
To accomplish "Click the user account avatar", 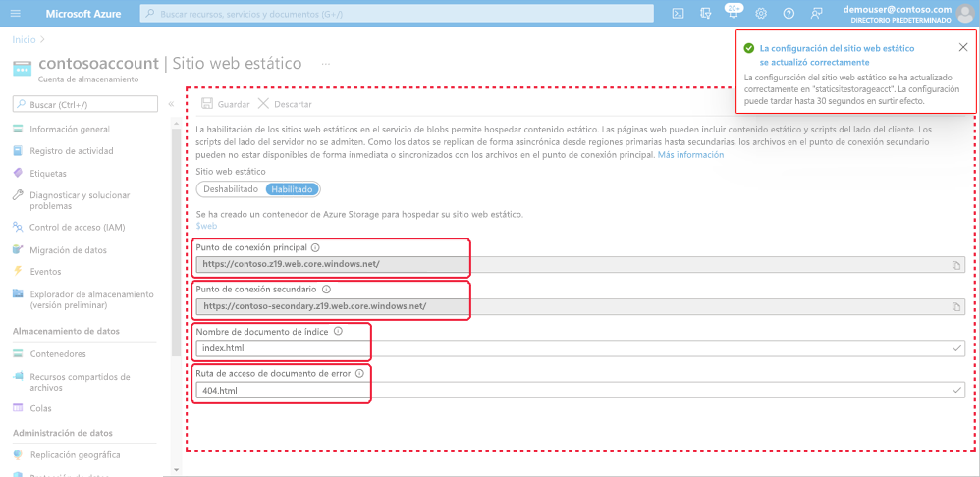I will tap(965, 13).
